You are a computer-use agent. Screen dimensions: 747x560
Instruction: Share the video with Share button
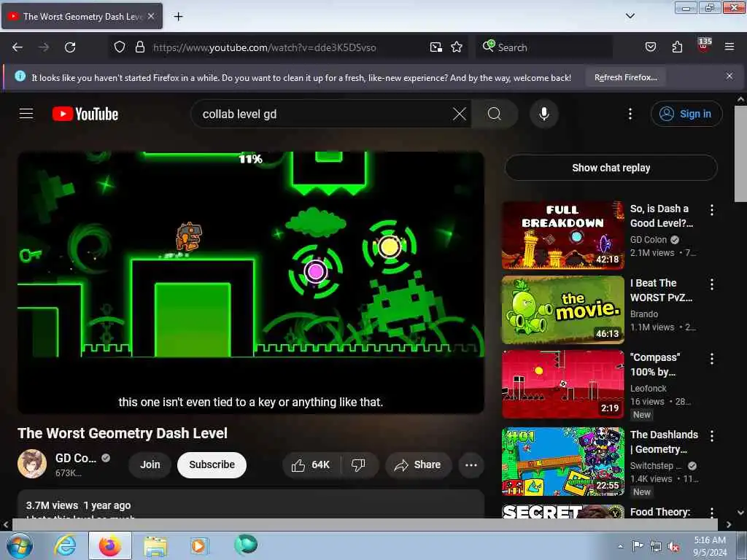point(418,464)
